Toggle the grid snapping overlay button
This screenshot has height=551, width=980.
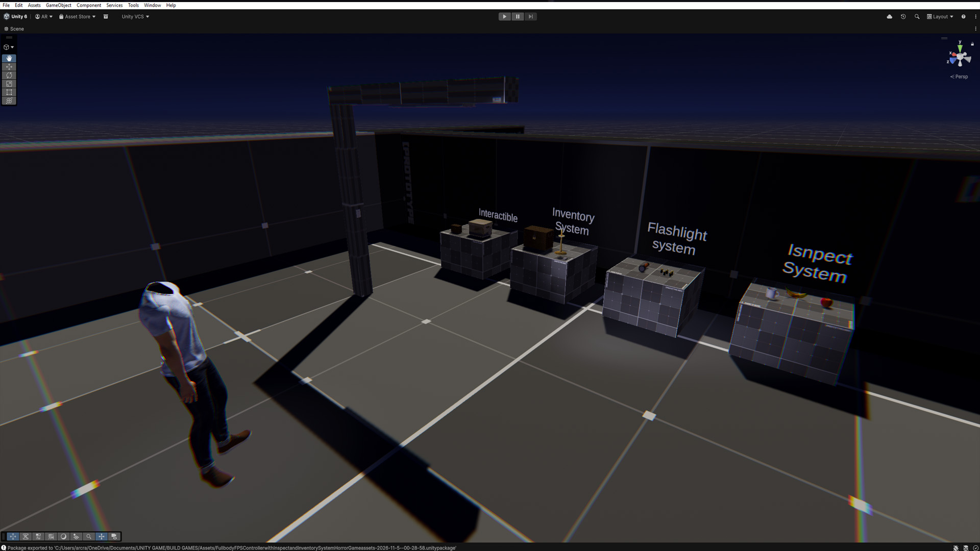pyautogui.click(x=51, y=536)
